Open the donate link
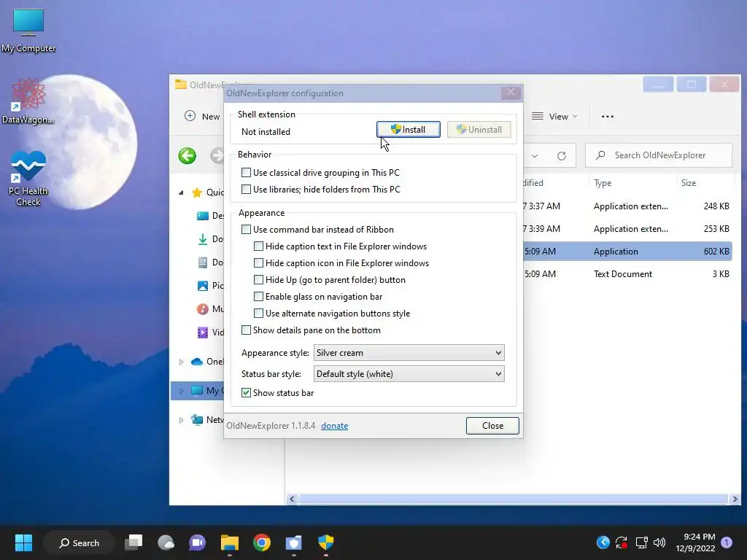 tap(334, 426)
